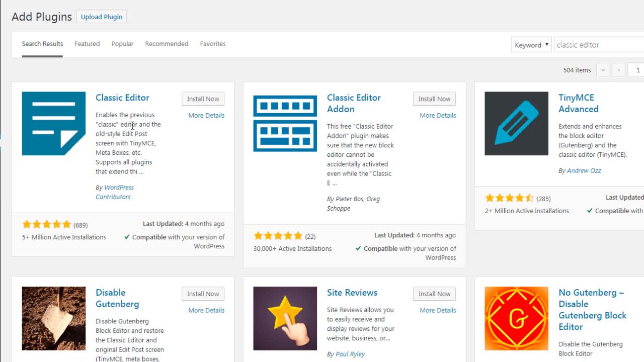
Task: Open More Details for Classic Editor
Action: coord(206,115)
